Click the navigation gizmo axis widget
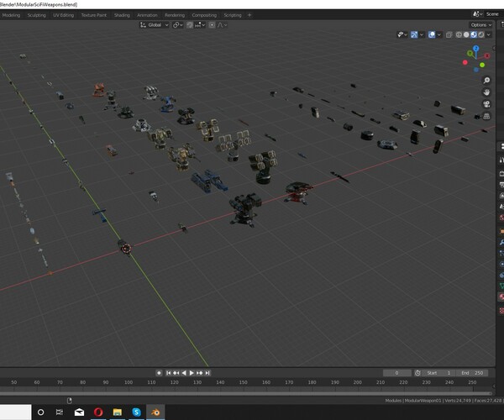Screen dimensions: 504x420 (476, 57)
